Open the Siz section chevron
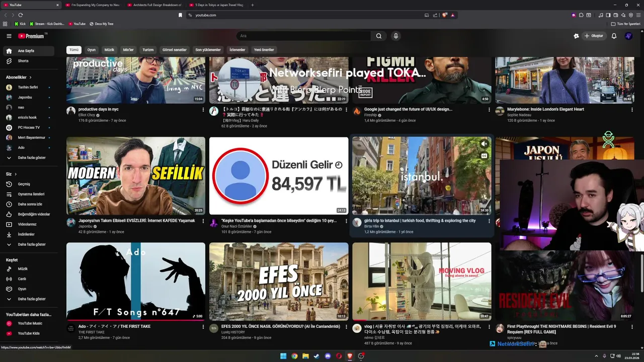This screenshot has width=644, height=362. [15, 174]
